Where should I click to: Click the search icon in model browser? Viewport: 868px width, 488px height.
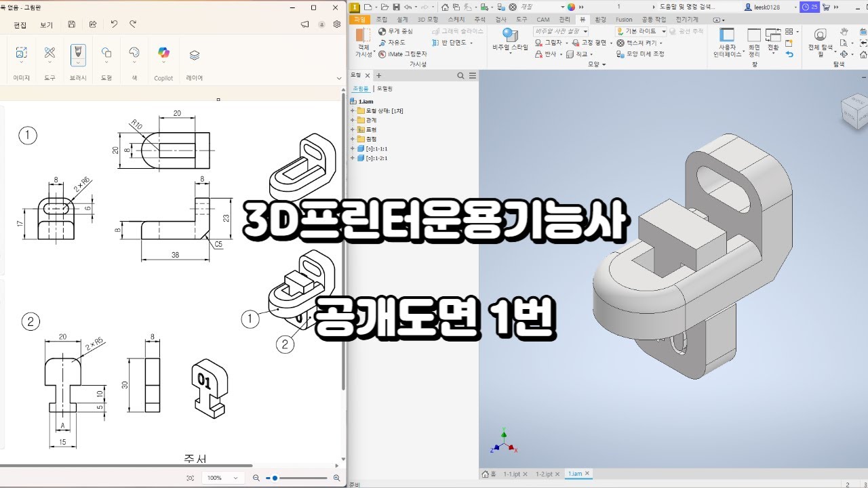pyautogui.click(x=460, y=76)
